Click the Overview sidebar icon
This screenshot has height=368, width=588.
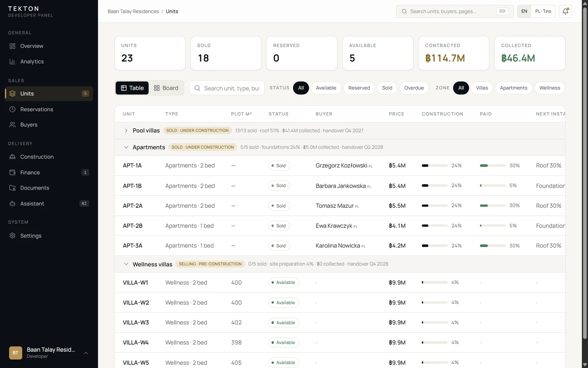point(12,46)
